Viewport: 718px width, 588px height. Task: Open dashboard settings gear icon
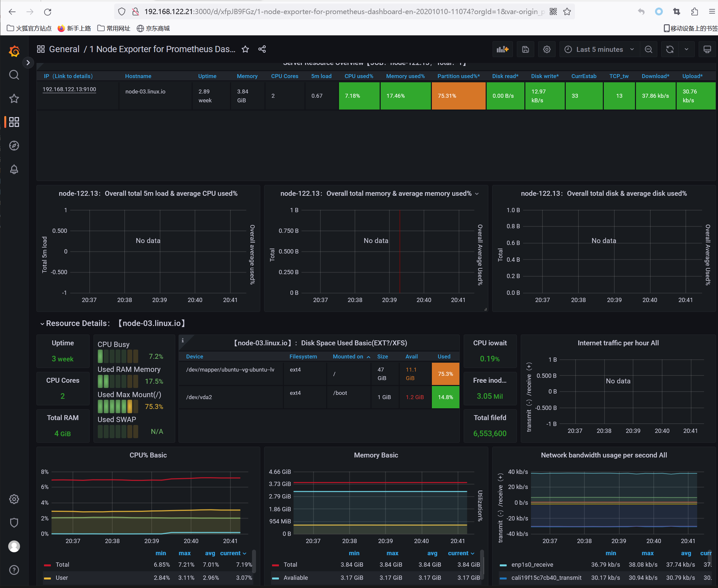tap(547, 50)
